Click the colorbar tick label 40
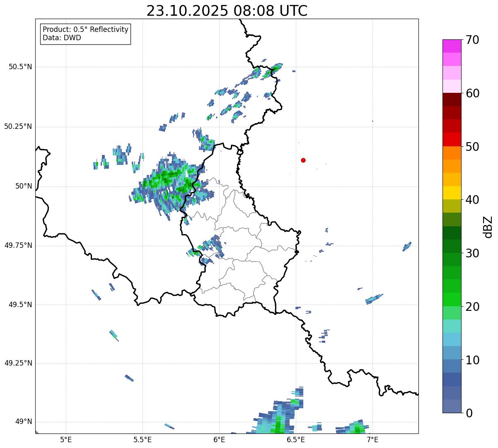The image size is (498, 448). (472, 200)
